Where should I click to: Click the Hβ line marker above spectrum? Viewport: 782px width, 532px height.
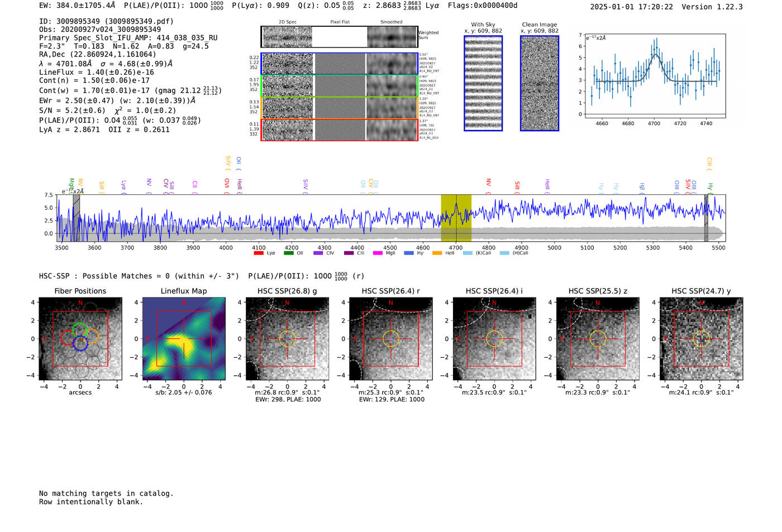[x=642, y=188]
